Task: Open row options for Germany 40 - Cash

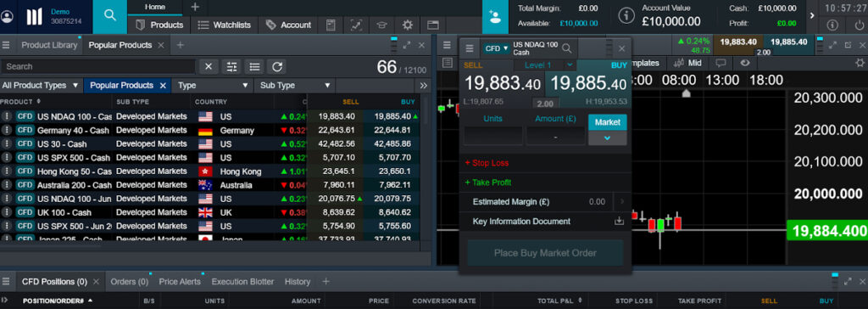Action: pyautogui.click(x=7, y=131)
